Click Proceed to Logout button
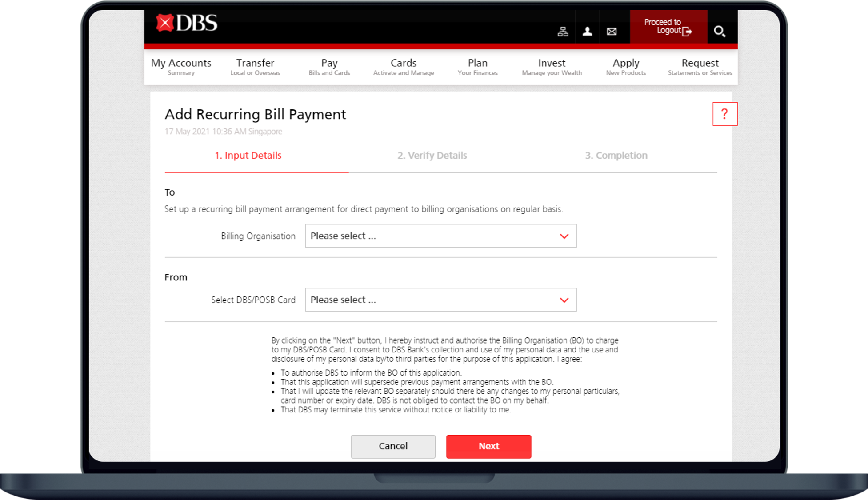868x500 pixels. click(668, 27)
